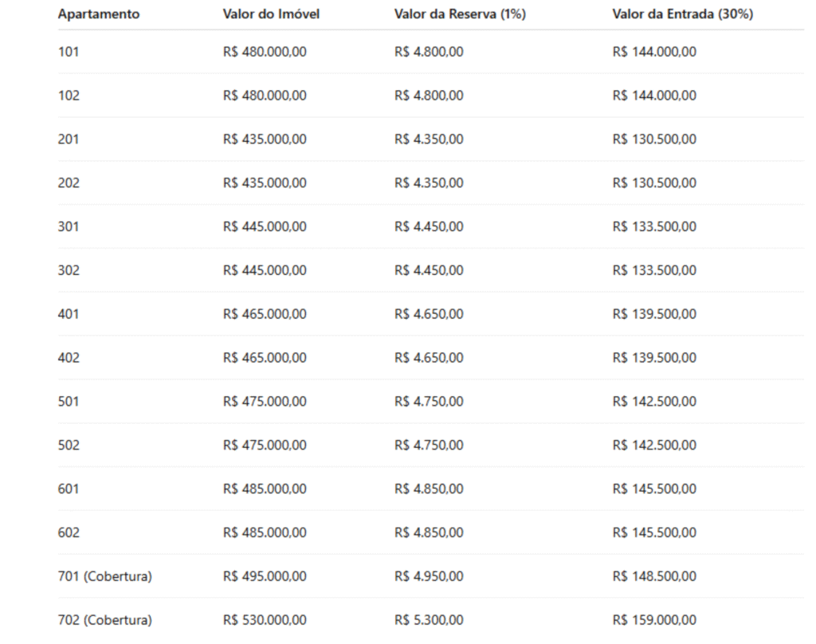Click the Valor do Imóvel header
This screenshot has height=644, width=816.
point(271,14)
